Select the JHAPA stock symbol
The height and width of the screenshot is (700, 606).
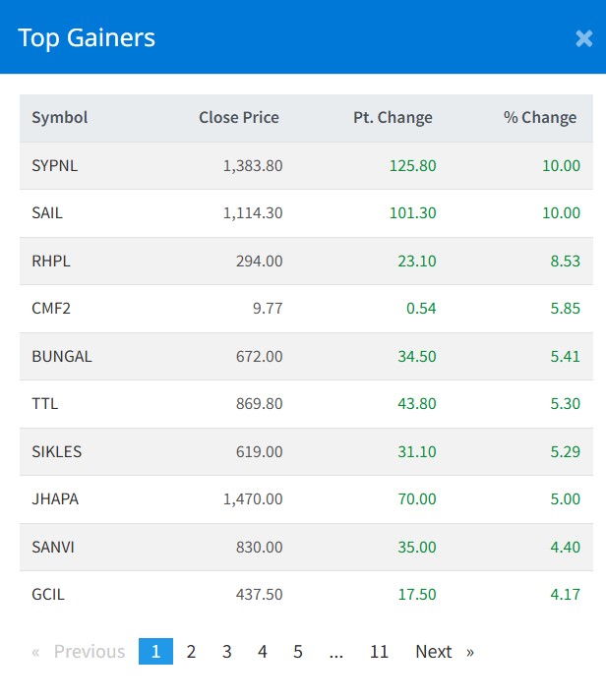(55, 499)
